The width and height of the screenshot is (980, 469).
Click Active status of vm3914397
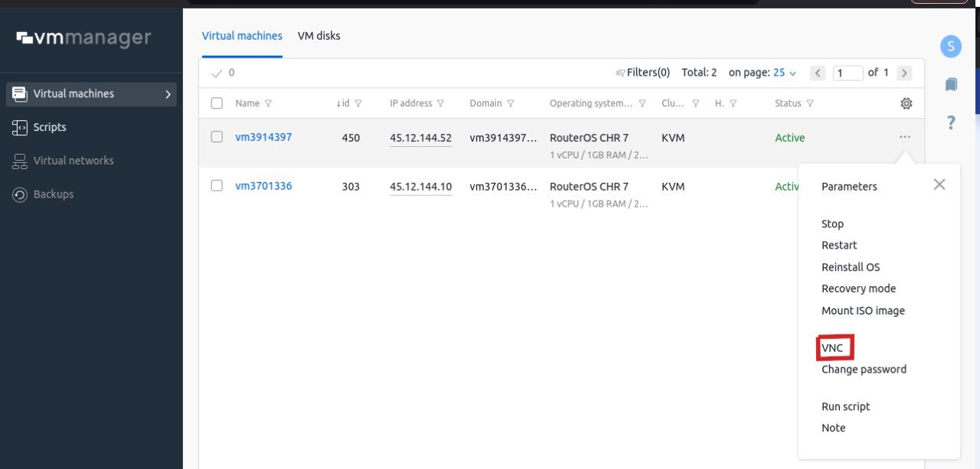coord(789,138)
